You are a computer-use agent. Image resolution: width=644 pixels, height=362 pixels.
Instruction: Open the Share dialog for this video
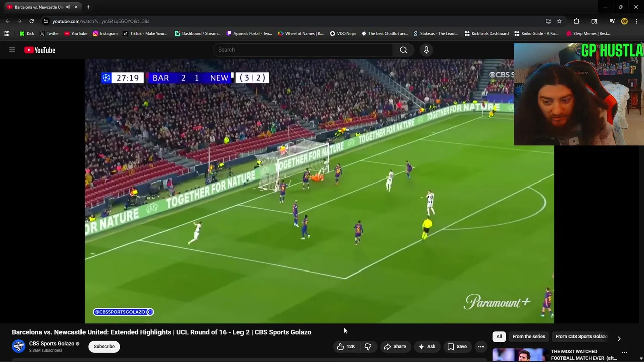point(395,346)
